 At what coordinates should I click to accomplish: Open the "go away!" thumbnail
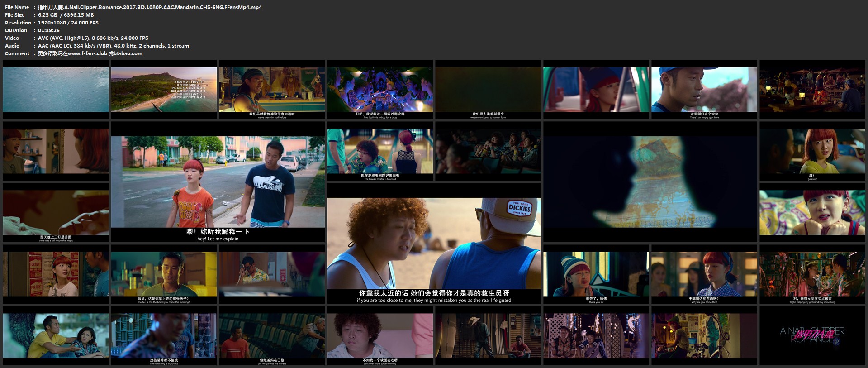pyautogui.click(x=812, y=151)
